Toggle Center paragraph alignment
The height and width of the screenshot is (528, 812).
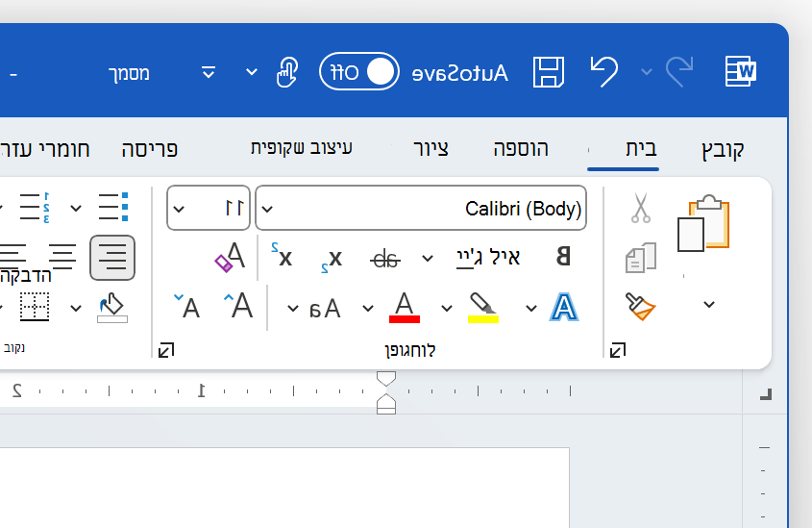(x=62, y=258)
